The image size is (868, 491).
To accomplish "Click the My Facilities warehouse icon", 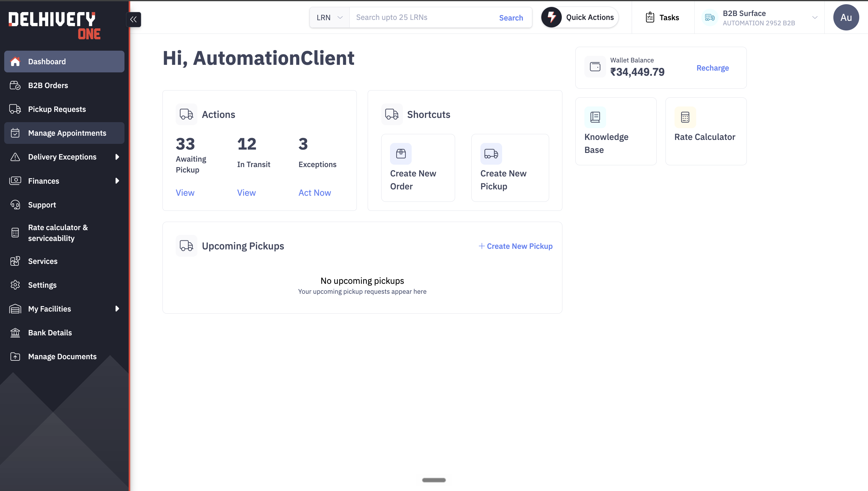I will (x=15, y=309).
